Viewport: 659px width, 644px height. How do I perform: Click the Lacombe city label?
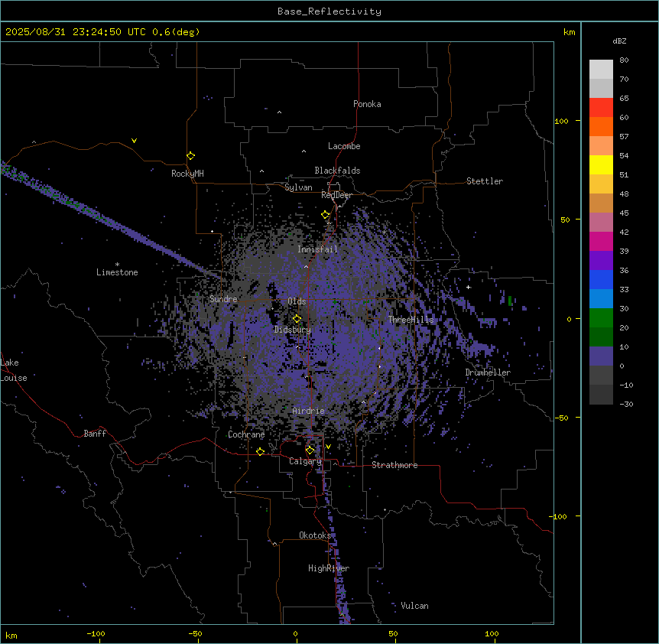344,146
